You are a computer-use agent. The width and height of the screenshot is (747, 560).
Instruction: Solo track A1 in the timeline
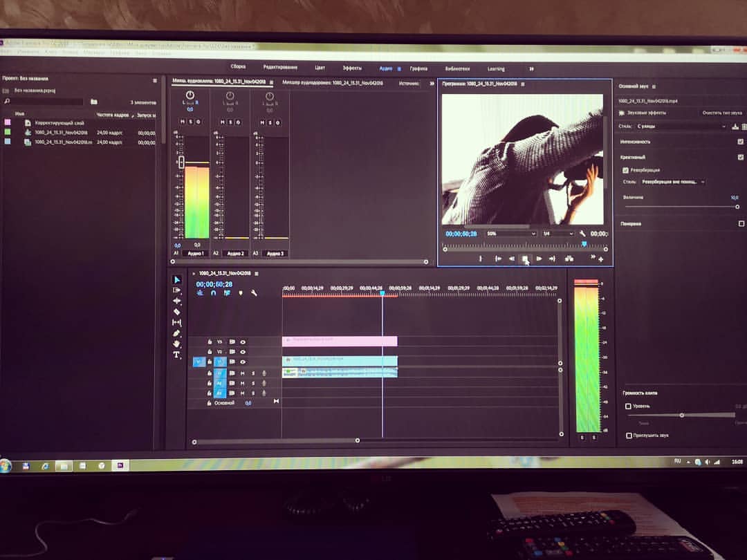(x=253, y=373)
